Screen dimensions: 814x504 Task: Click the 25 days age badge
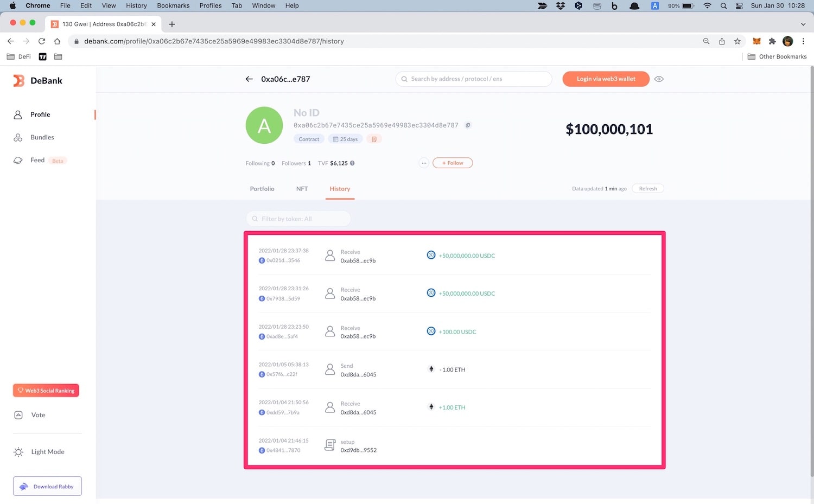[346, 139]
